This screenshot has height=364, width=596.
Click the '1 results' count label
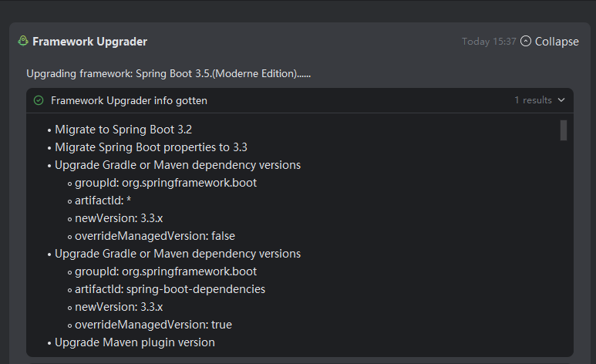tap(533, 100)
